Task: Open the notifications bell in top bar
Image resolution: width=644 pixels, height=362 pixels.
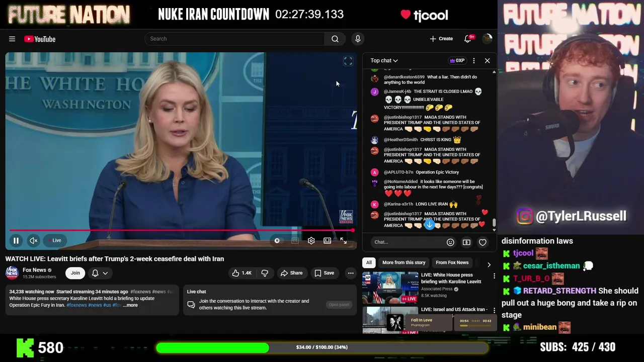Action: [x=468, y=39]
